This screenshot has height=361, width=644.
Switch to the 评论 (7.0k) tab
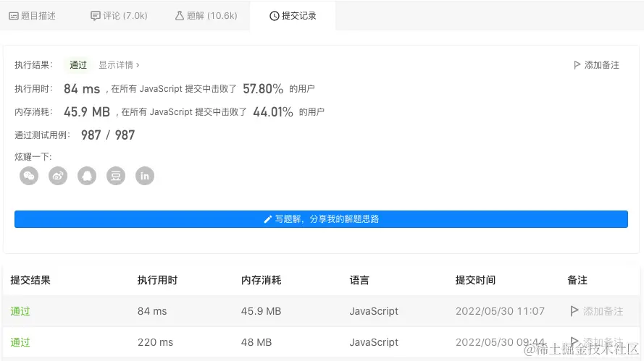tap(119, 16)
